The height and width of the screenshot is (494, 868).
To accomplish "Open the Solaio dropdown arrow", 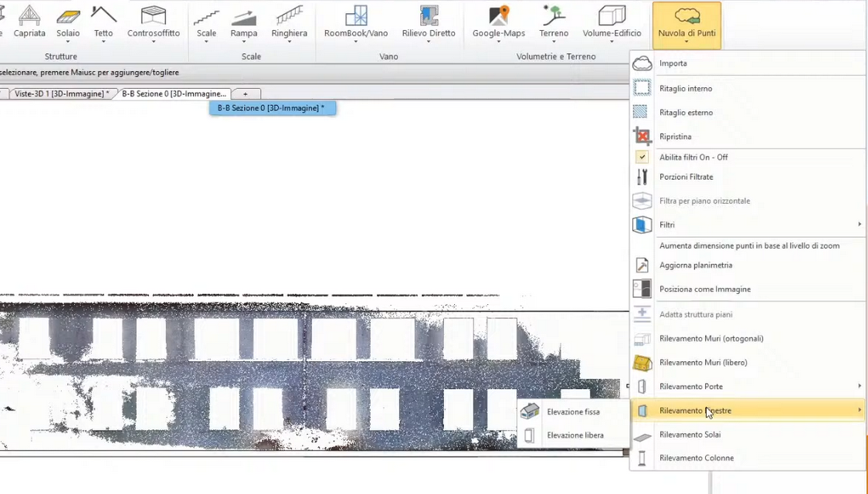I will pos(68,42).
